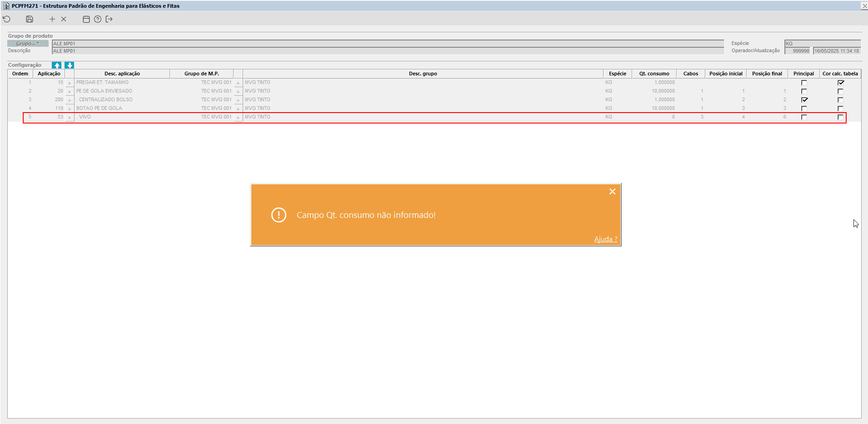Viewport: 868px width, 424px height.
Task: Toggle Principal checkbox for PE DE GOLA ENVIESADO
Action: click(804, 91)
